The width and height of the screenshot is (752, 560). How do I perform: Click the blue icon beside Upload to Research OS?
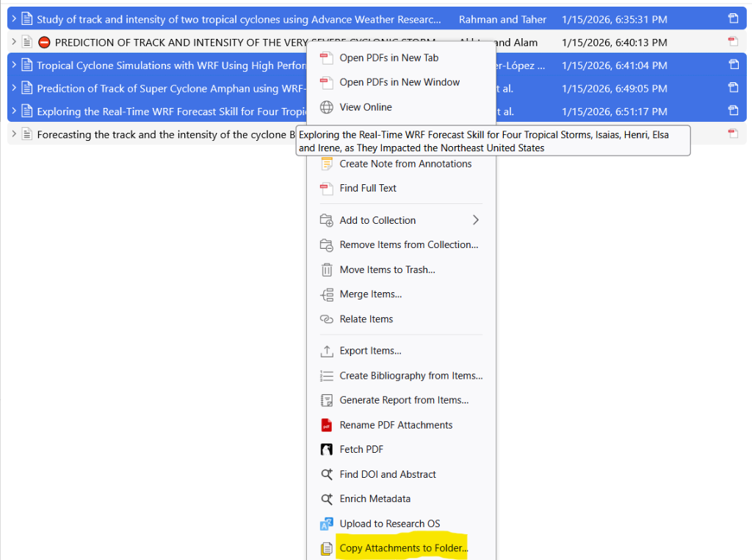[327, 524]
